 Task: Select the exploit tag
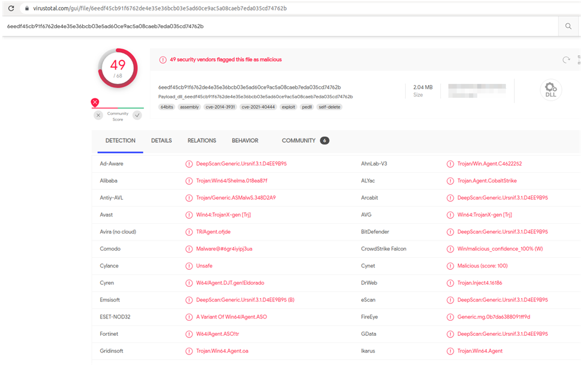[289, 107]
